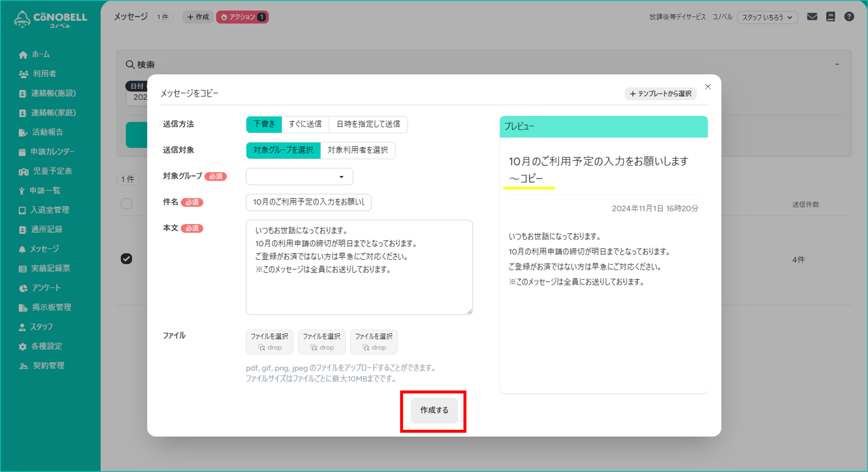Open 児童予定表 icon in sidebar
Screen dimensions: 868x472
[24, 172]
